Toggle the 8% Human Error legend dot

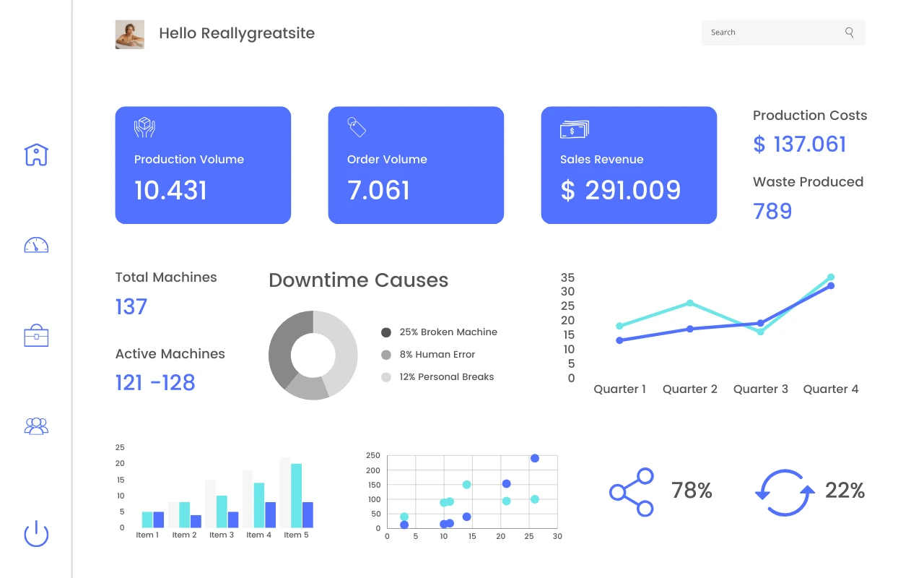tap(386, 354)
